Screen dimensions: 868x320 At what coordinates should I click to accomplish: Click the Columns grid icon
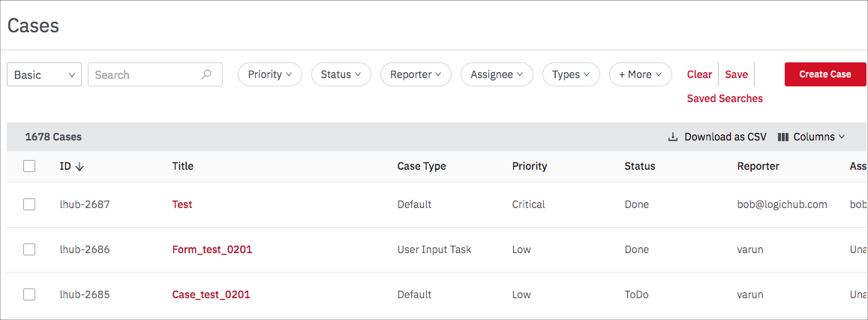click(782, 137)
